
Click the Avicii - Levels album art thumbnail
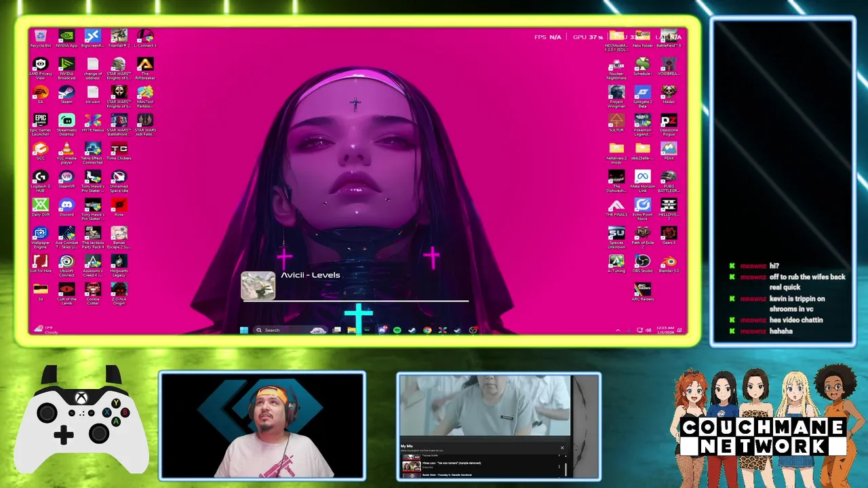258,285
